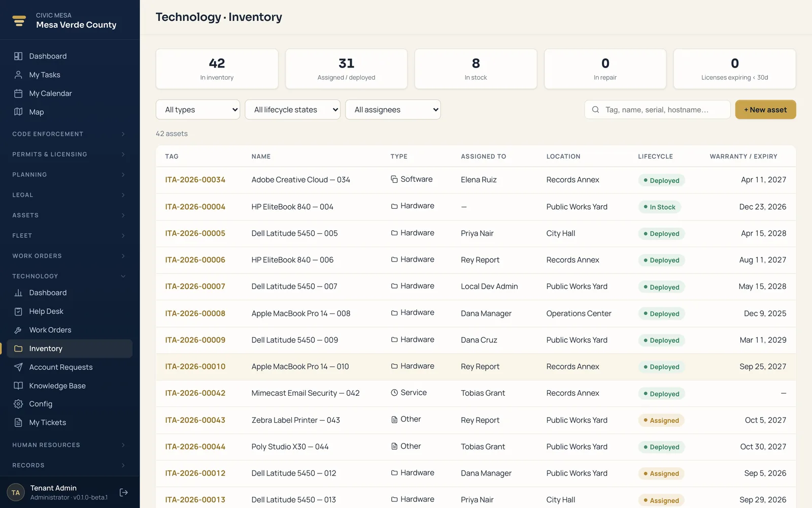This screenshot has width=812, height=508.
Task: Click the Map icon in sidebar
Action: (18, 112)
